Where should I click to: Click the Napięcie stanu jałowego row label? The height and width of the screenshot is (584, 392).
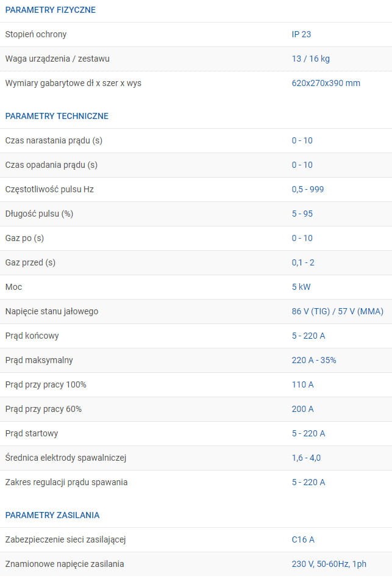(x=52, y=311)
